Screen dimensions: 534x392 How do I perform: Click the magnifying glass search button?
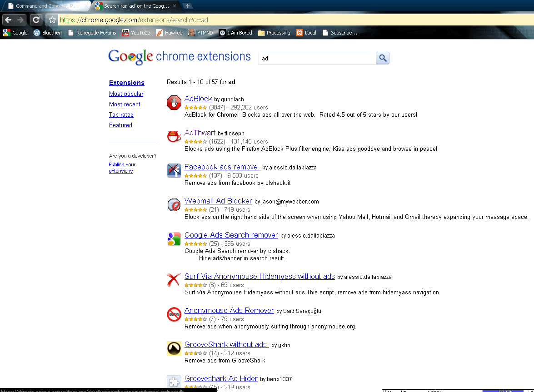[x=383, y=58]
